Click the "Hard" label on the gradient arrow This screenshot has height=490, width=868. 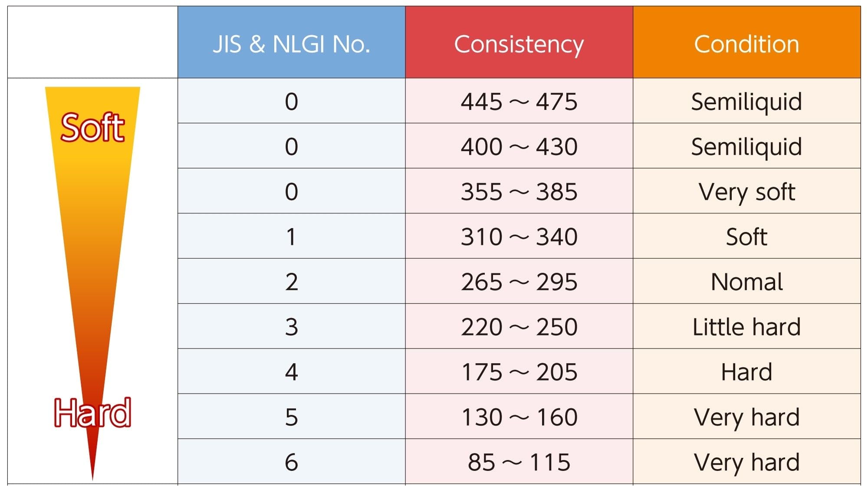[92, 412]
